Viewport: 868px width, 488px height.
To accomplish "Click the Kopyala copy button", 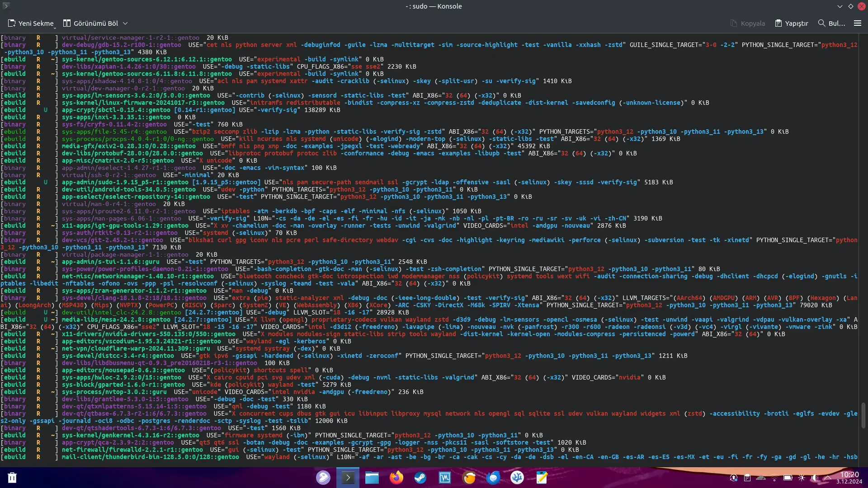I will tap(748, 23).
